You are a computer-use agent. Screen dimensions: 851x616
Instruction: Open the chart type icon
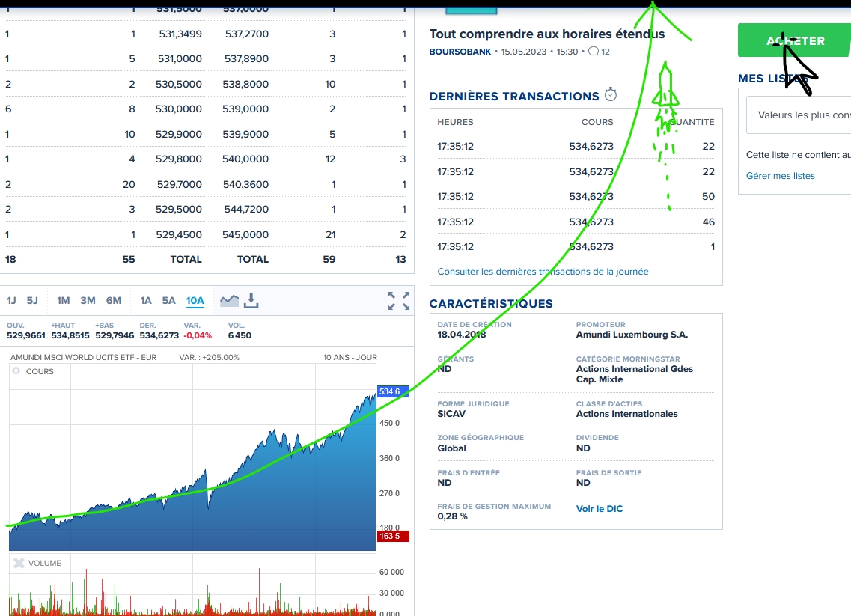229,300
